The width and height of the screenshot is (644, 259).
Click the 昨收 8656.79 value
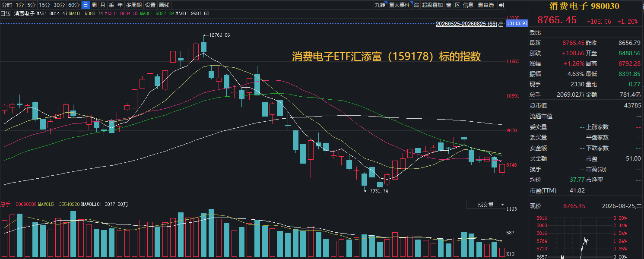coord(630,43)
